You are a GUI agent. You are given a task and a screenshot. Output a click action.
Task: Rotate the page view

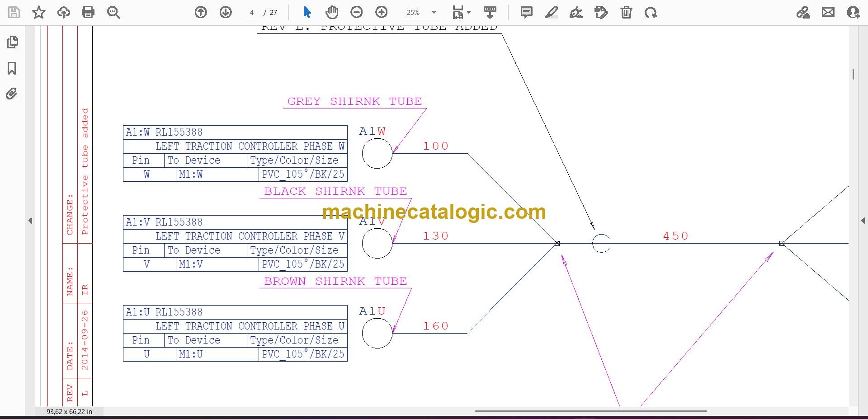coord(651,12)
